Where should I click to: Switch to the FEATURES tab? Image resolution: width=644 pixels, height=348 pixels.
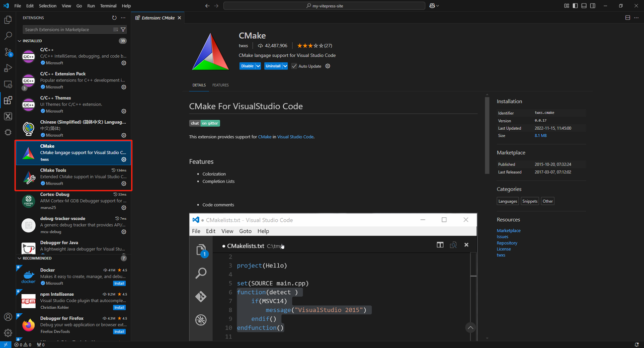[x=220, y=85]
